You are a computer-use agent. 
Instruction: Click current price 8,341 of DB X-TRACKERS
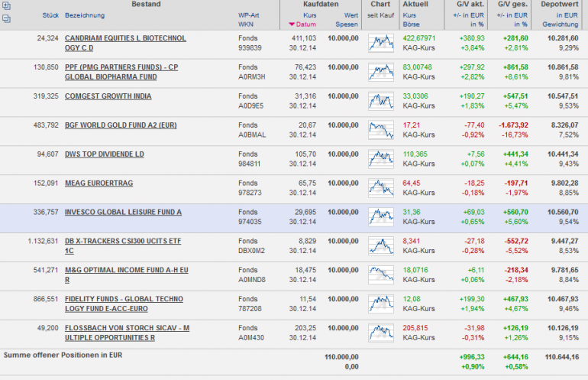(412, 241)
